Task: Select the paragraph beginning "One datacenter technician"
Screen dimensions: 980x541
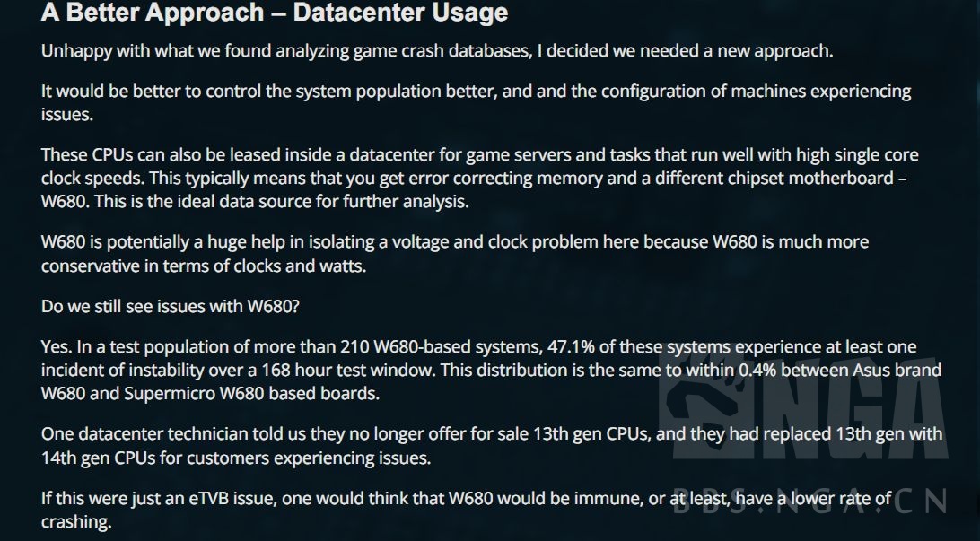Action: (492, 446)
